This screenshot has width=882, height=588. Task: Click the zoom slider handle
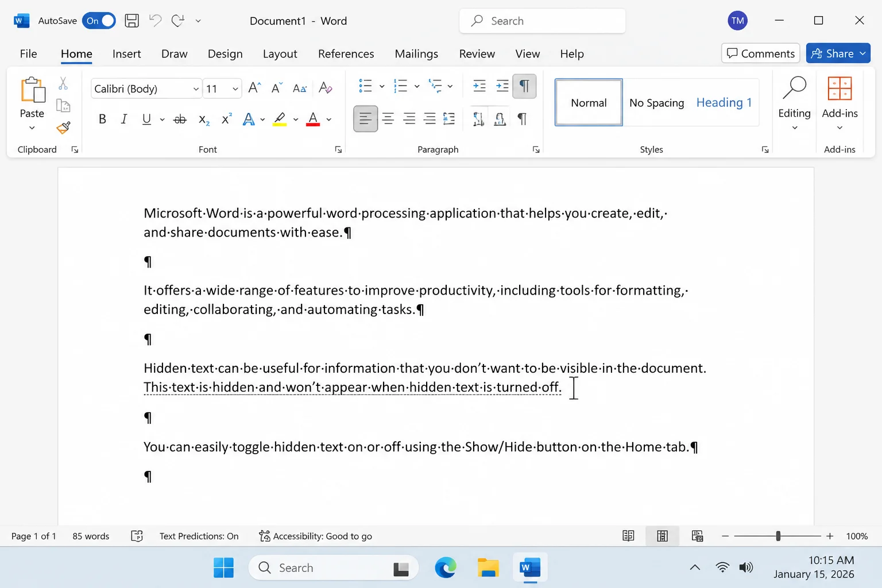pyautogui.click(x=778, y=536)
